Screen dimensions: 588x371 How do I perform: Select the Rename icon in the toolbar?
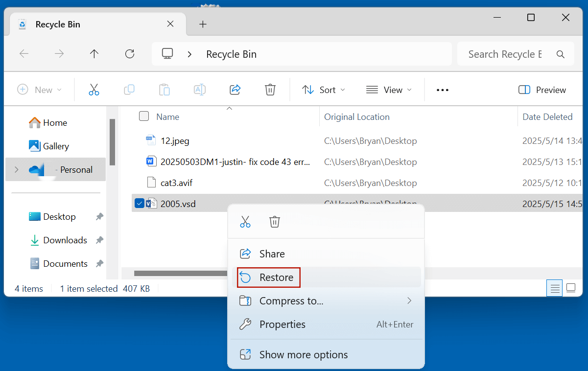click(199, 90)
